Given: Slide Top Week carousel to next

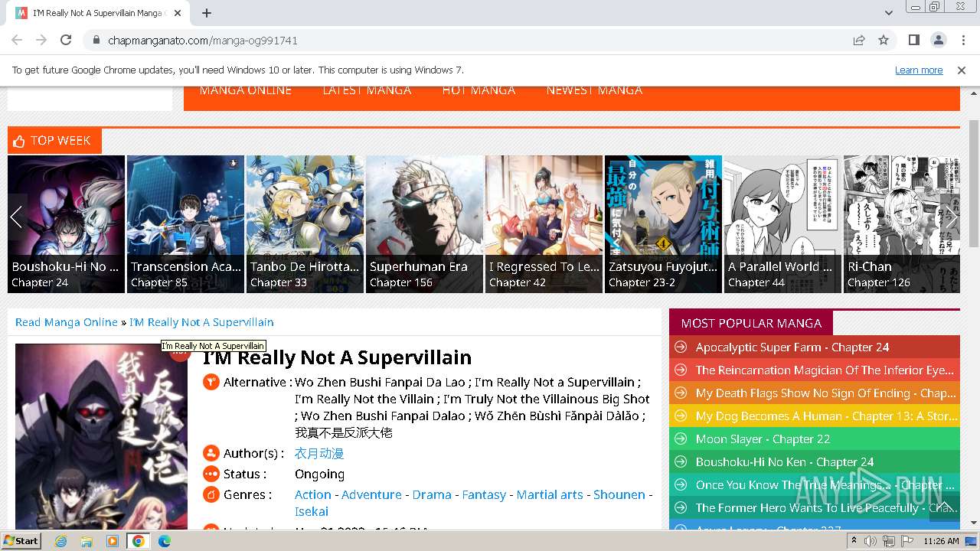Looking at the screenshot, I should point(950,217).
